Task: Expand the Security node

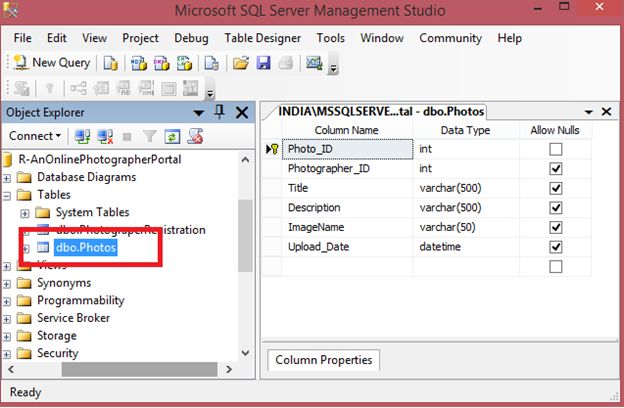Action: pyautogui.click(x=7, y=354)
